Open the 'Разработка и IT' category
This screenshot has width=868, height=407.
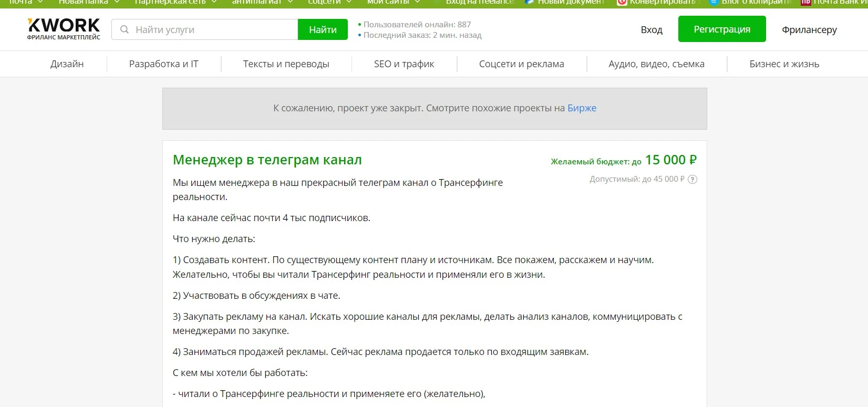164,64
